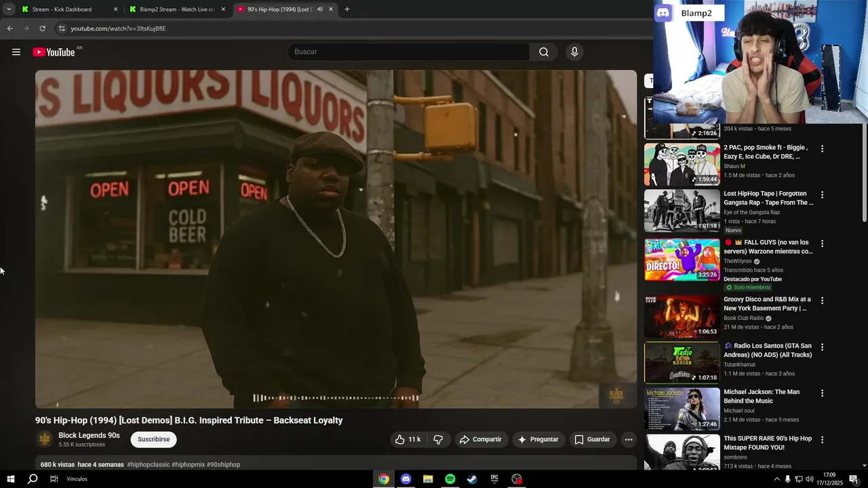Open the taskbar clock showing 17:09
Image resolution: width=868 pixels, height=488 pixels.
pyautogui.click(x=830, y=479)
